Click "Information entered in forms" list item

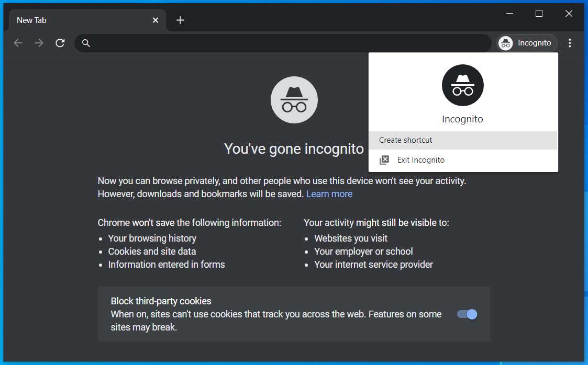pyautogui.click(x=167, y=265)
